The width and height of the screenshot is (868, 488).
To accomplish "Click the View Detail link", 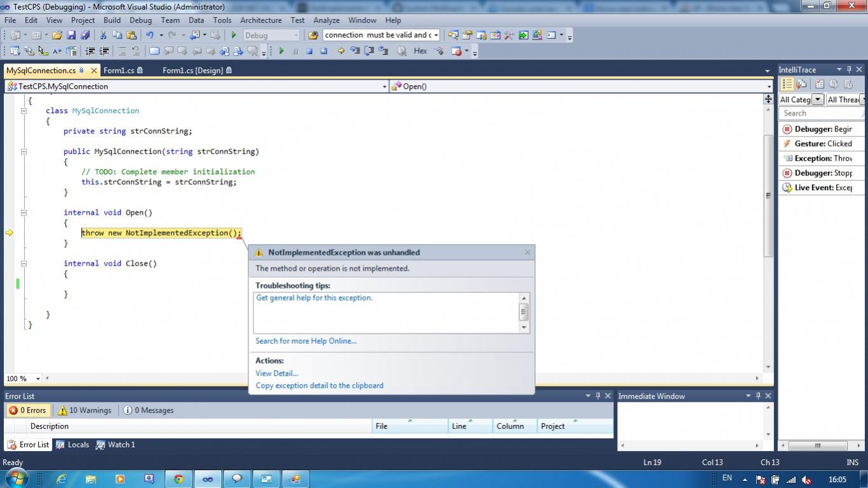I will click(x=276, y=374).
